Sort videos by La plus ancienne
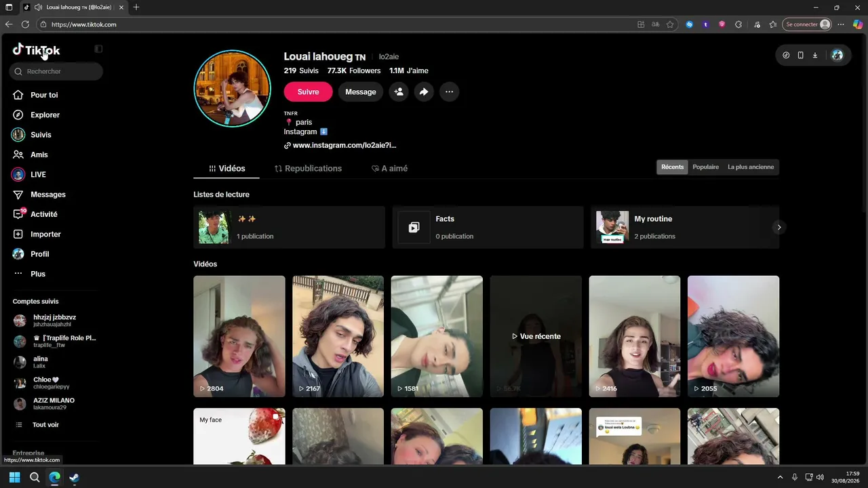The height and width of the screenshot is (488, 868). coord(751,167)
